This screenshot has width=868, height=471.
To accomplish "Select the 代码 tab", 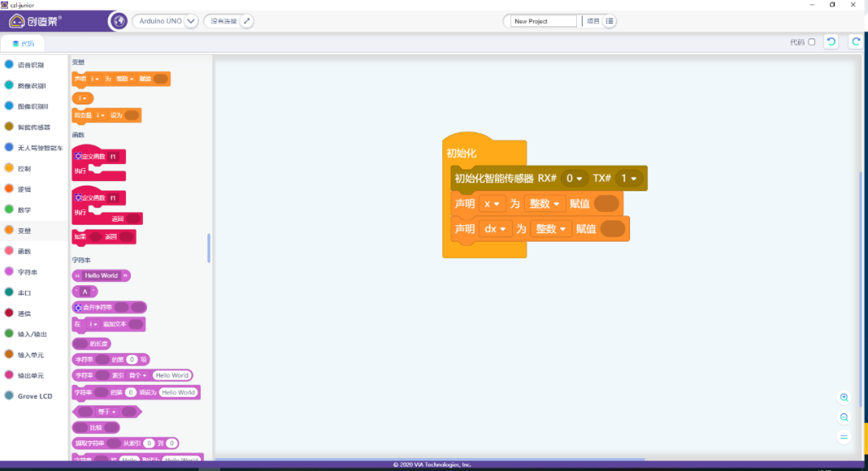I will click(23, 43).
